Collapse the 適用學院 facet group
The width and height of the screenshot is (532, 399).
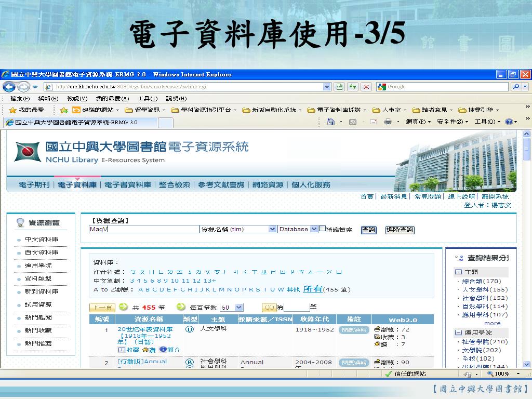458,332
